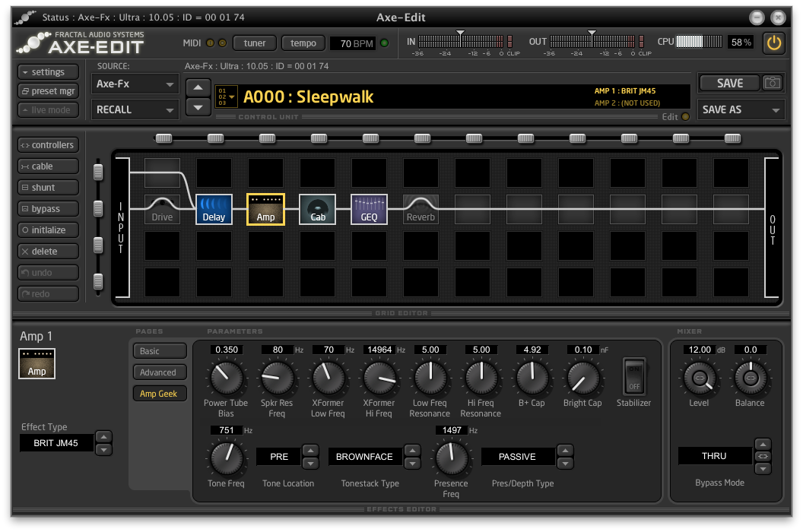Step Pres/Depth Type PASSIVE upward
The height and width of the screenshot is (532, 803).
[565, 450]
